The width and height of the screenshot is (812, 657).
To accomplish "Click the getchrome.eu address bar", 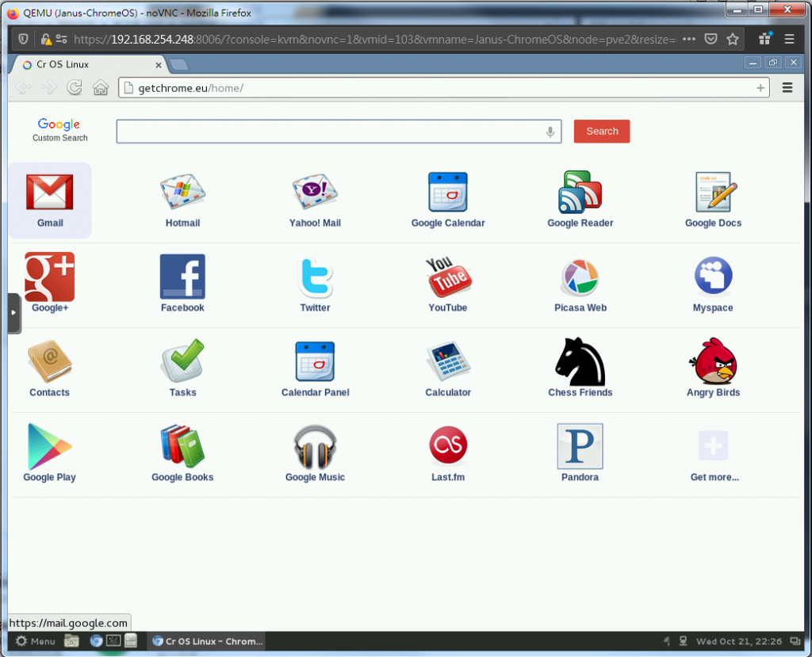I will pos(444,88).
